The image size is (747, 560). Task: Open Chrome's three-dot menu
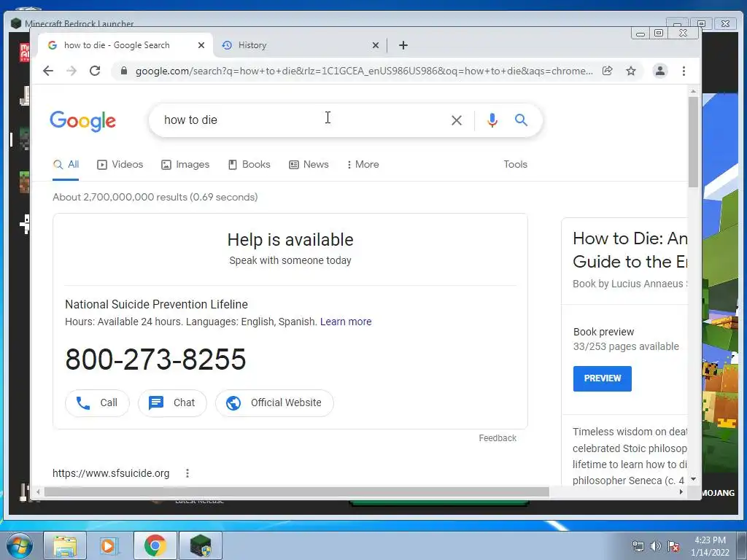click(684, 71)
